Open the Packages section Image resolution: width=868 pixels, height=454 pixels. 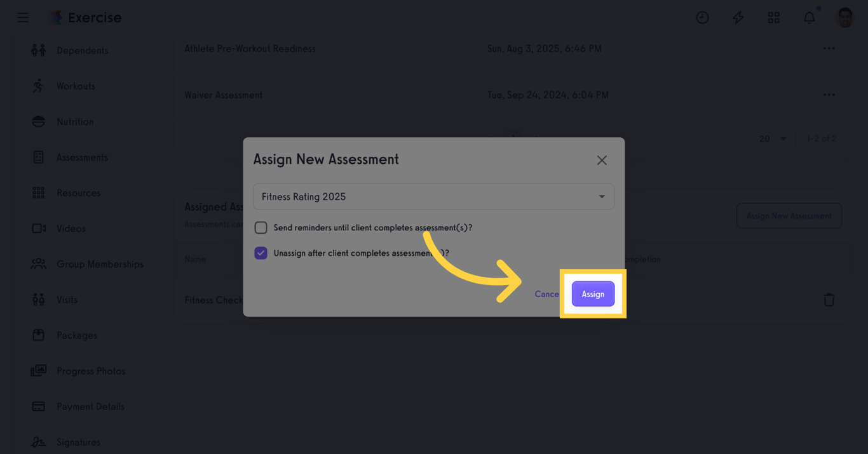[75, 335]
